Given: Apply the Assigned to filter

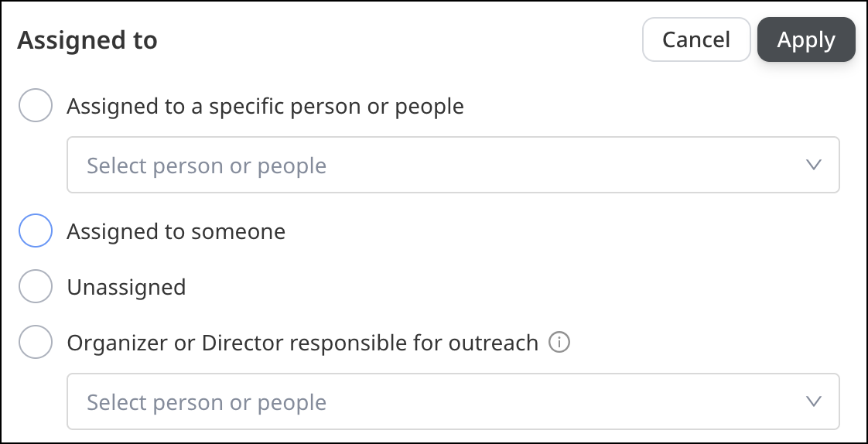Looking at the screenshot, I should [806, 39].
